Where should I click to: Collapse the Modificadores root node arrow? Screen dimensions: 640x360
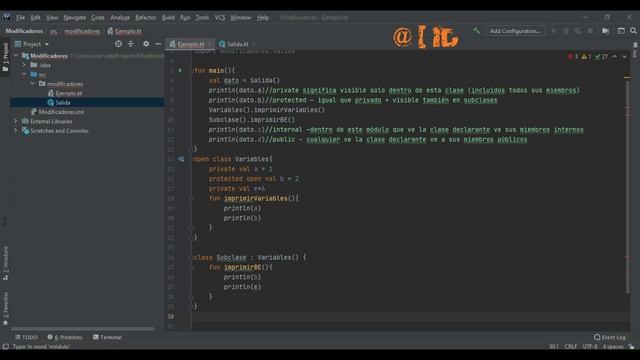point(16,56)
